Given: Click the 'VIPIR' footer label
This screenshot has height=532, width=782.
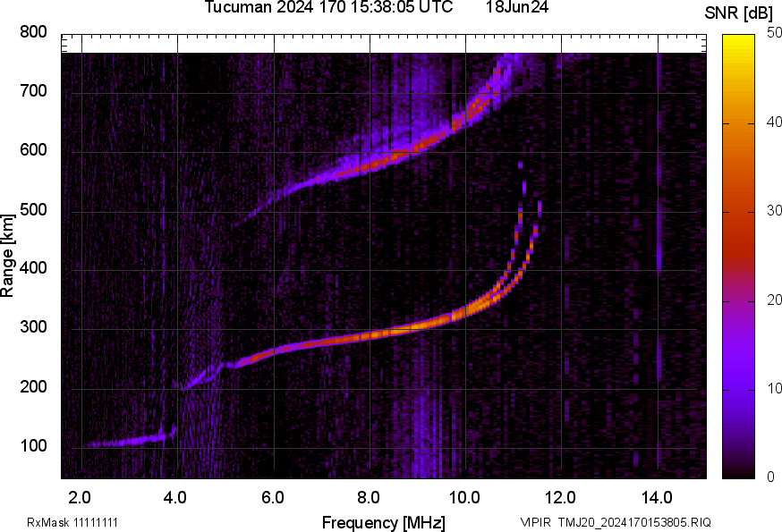Looking at the screenshot, I should click(536, 522).
